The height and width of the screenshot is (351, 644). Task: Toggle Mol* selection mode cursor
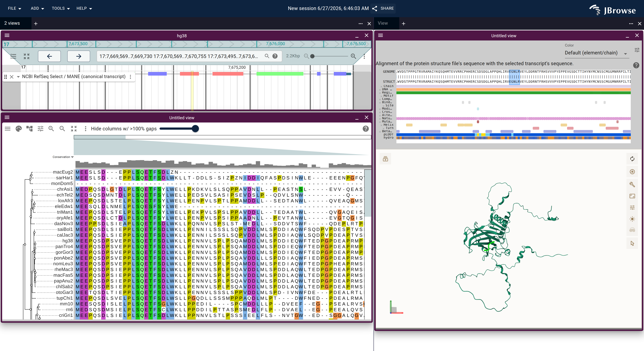tap(632, 243)
